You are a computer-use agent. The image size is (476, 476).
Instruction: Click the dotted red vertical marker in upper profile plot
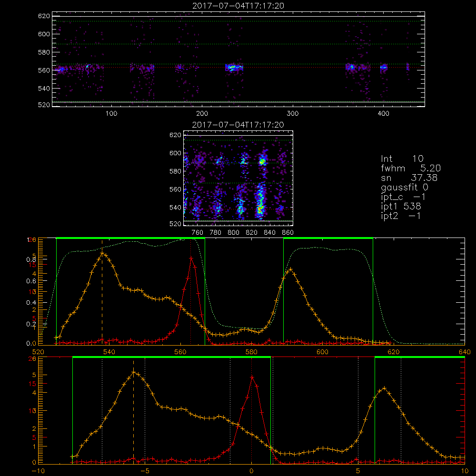click(191, 292)
